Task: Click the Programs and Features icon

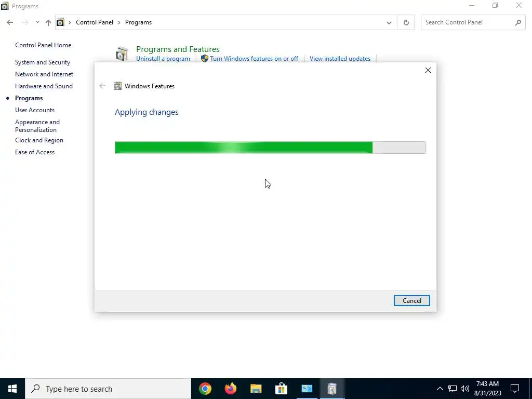Action: (122, 54)
